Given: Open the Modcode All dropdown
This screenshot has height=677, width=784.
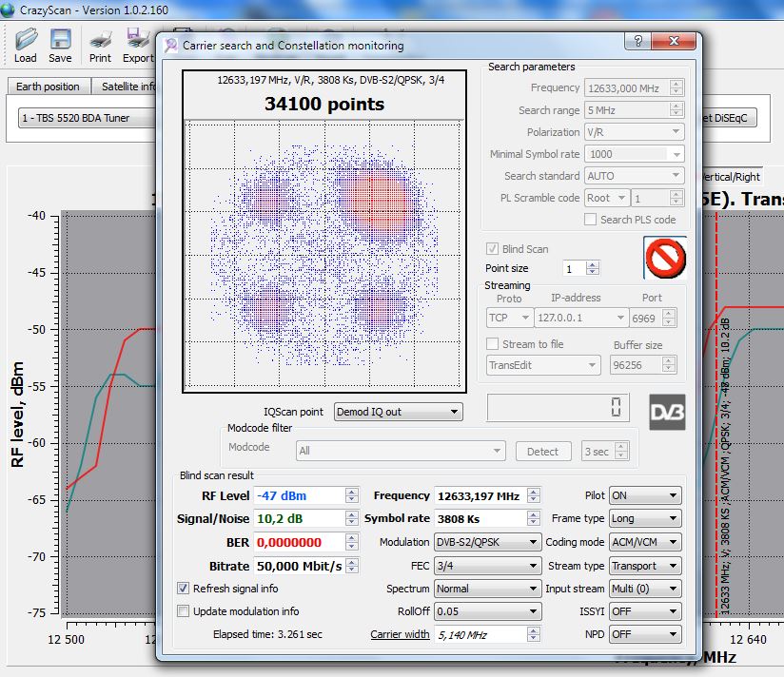Looking at the screenshot, I should 401,451.
